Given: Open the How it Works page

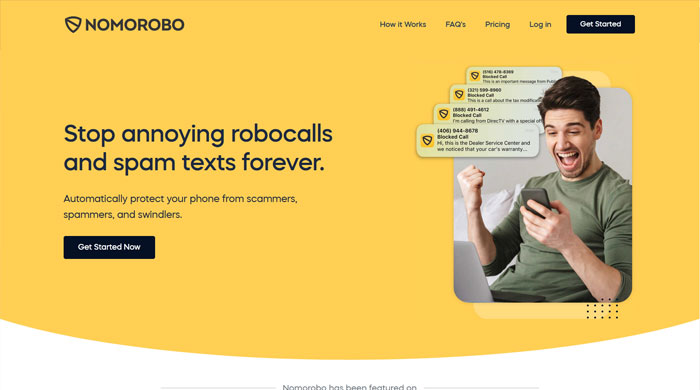Looking at the screenshot, I should pyautogui.click(x=403, y=25).
